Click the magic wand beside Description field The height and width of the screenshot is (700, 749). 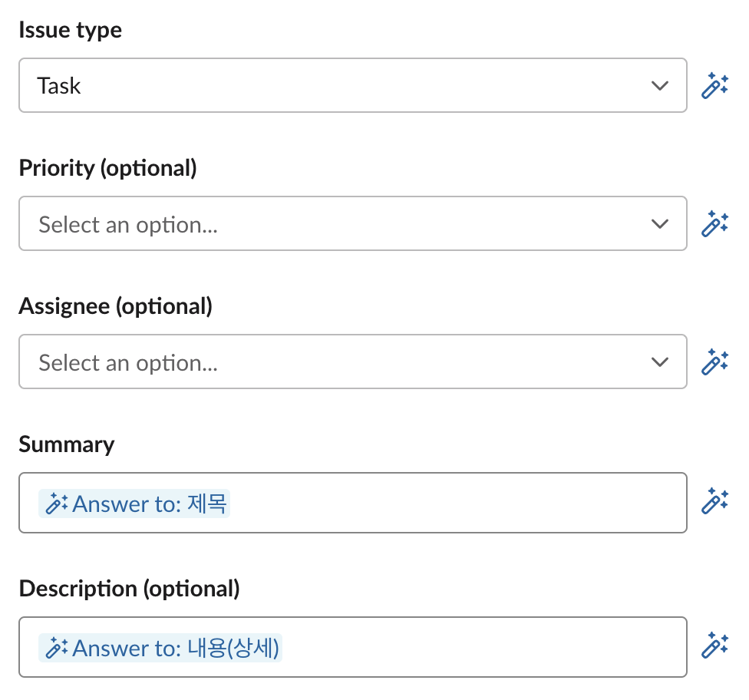[x=714, y=646]
